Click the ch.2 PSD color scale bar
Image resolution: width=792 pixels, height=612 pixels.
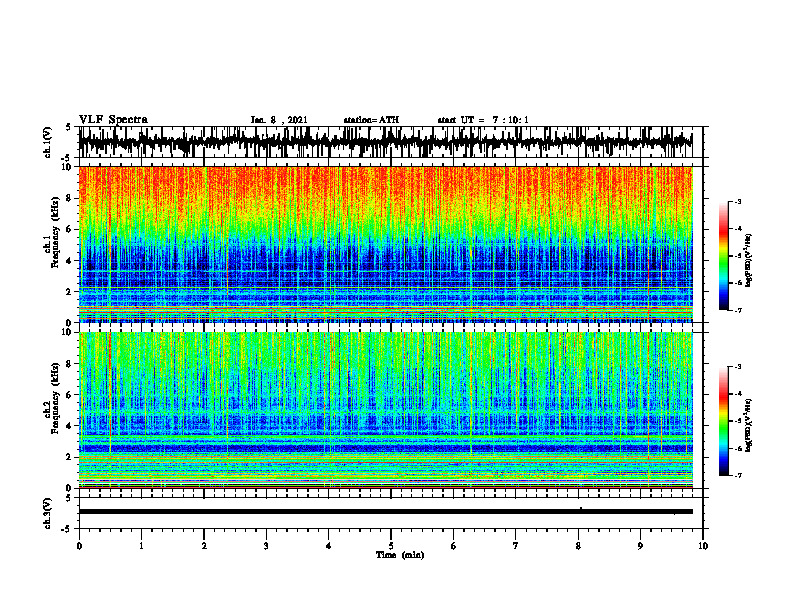(724, 421)
